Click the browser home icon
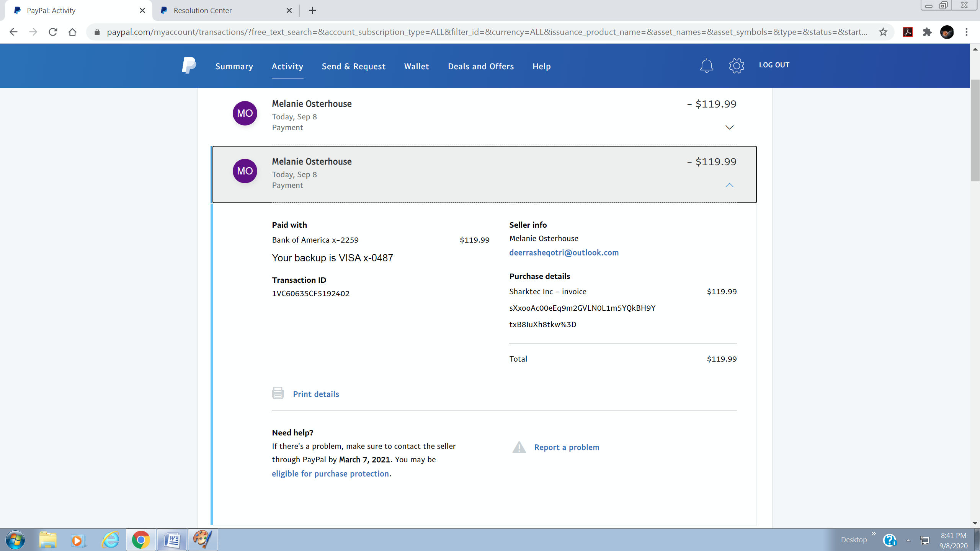The image size is (980, 551). pos(72,32)
